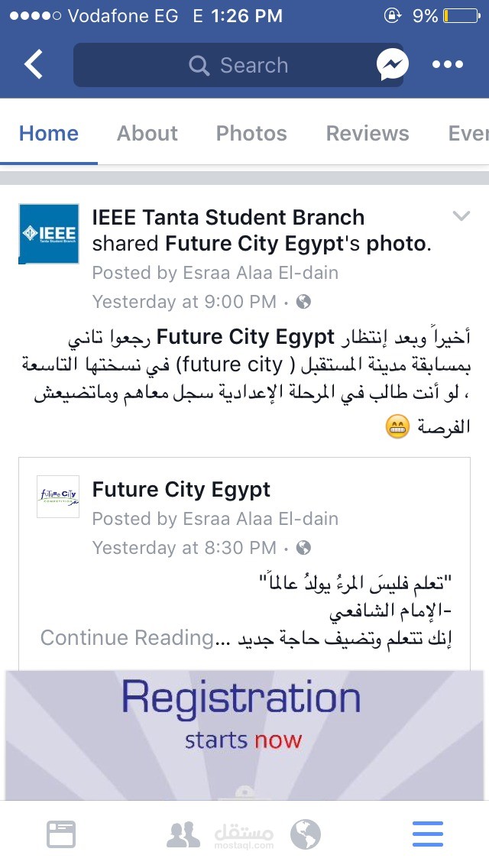Viewport: 489px width, 868px height.
Task: Tap the back arrow in the header
Action: coord(34,65)
